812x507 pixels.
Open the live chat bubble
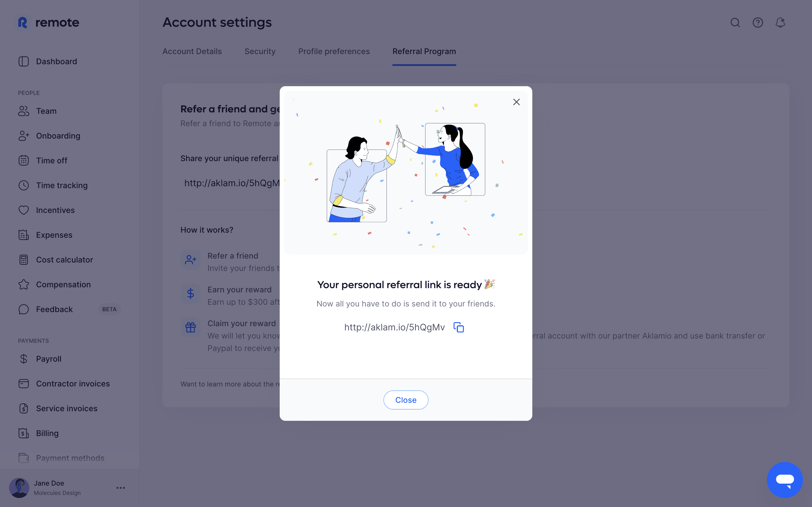(x=785, y=479)
